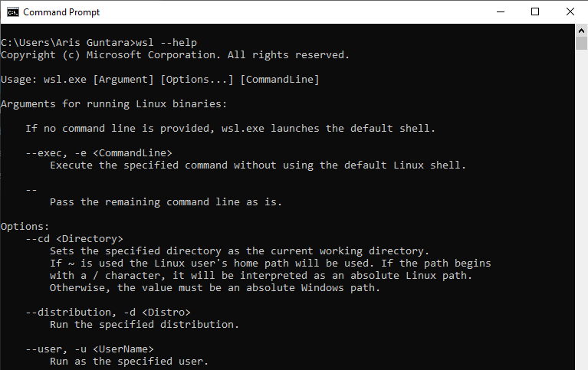The image size is (588, 370).
Task: Click the 'Usage: wsl.exe' line
Action: click(159, 80)
